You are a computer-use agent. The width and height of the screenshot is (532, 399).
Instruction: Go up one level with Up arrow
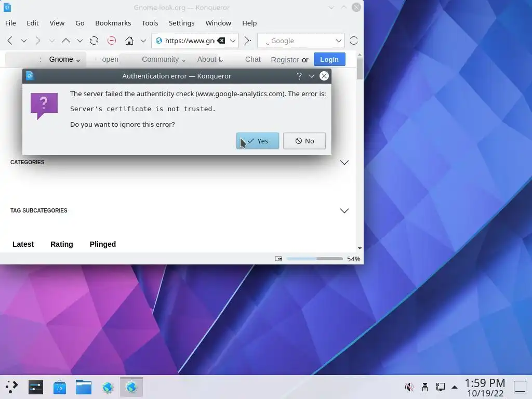(x=66, y=41)
